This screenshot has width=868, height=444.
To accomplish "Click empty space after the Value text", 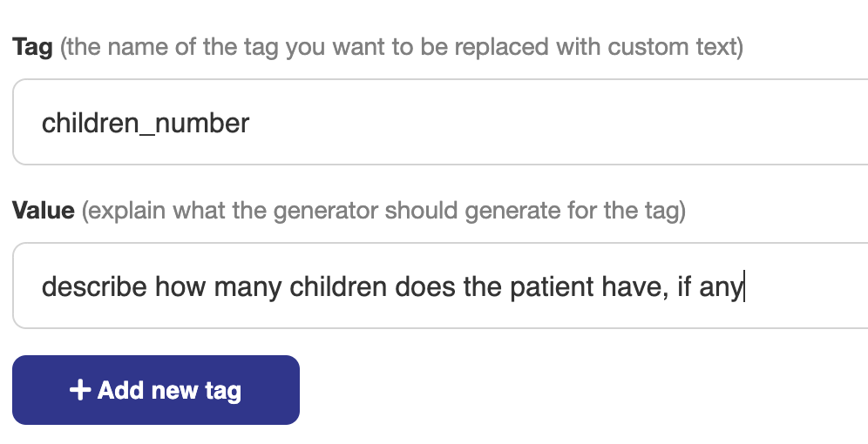I will pos(805,286).
